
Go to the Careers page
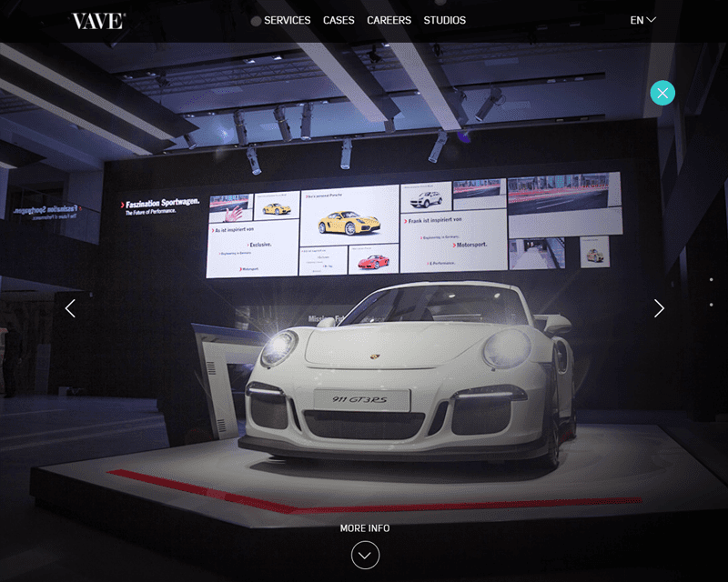(x=389, y=20)
